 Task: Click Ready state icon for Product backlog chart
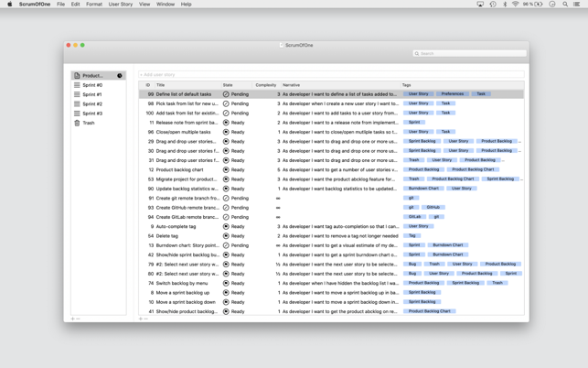[226, 169]
